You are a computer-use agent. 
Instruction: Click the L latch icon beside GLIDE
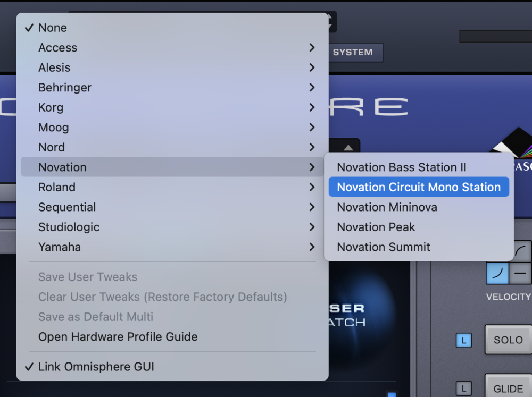point(463,388)
